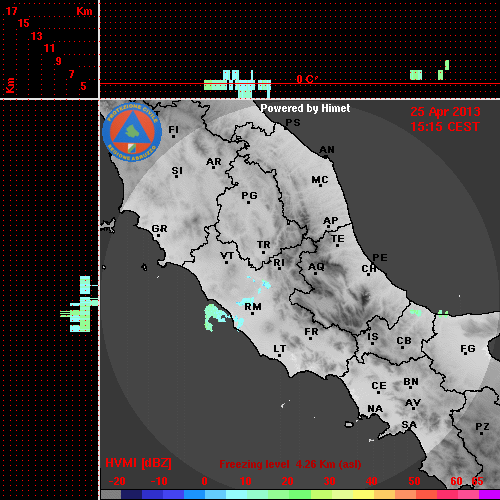Image resolution: width=500 pixels, height=500 pixels.
Task: Click the Freezing level 4.26 Km label
Action: coord(290,464)
